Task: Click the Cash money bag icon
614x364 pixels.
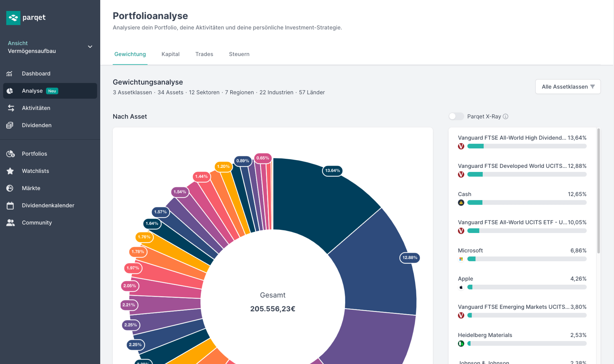Action: [461, 202]
